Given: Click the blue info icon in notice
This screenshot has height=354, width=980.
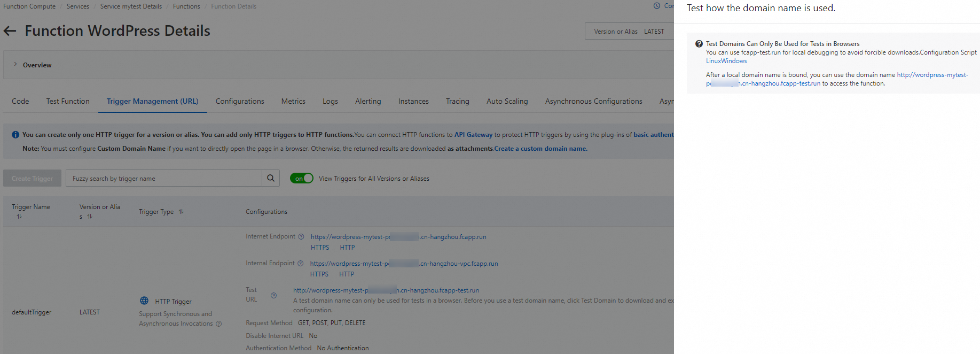Looking at the screenshot, I should [x=15, y=135].
